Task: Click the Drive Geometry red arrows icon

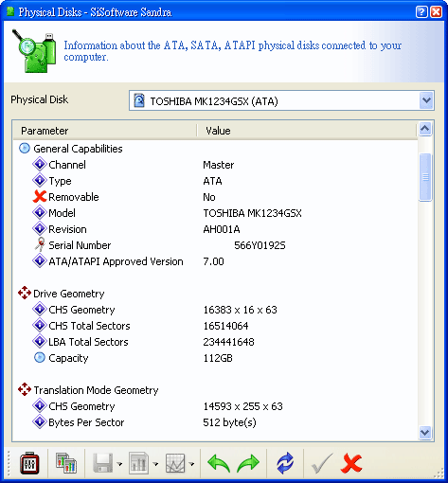Action: coord(25,294)
